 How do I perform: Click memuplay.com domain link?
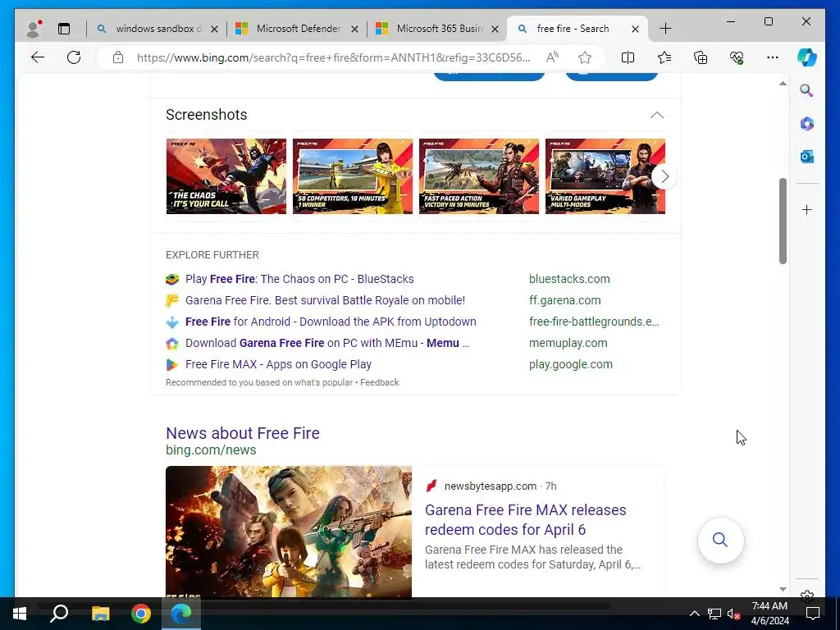coord(568,344)
